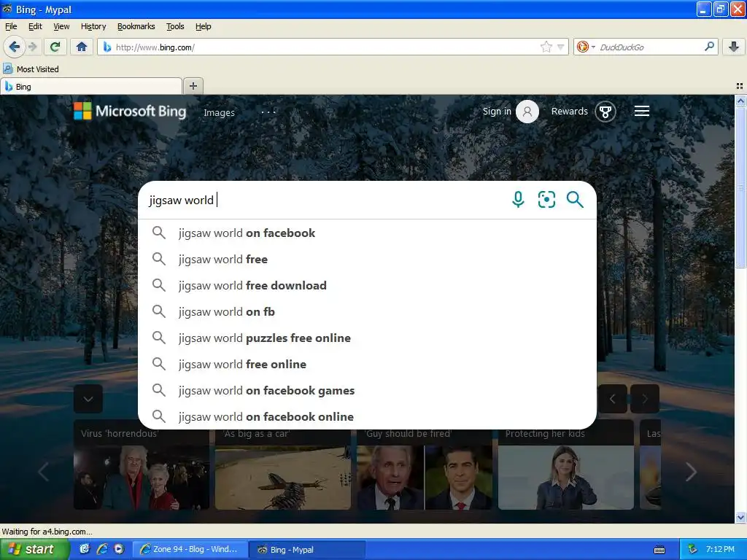The image size is (747, 560).
Task: Submit query with Bing search magnifier
Action: (575, 200)
